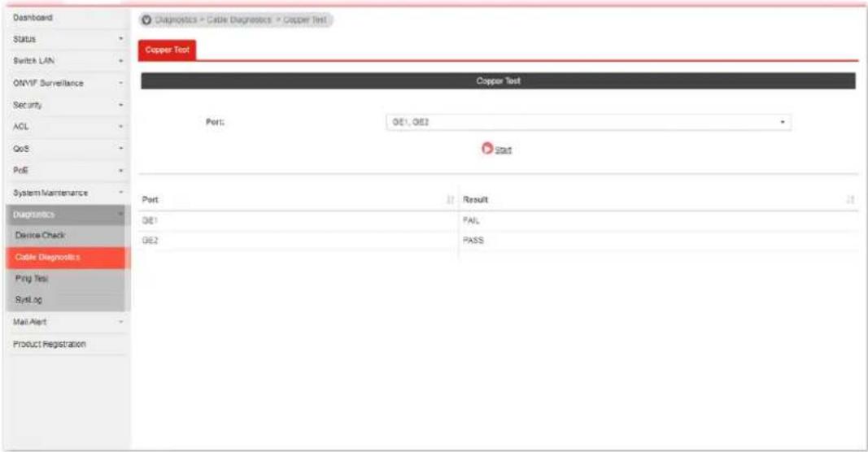Sort table by Port column icon
The width and height of the screenshot is (868, 452).
450,200
